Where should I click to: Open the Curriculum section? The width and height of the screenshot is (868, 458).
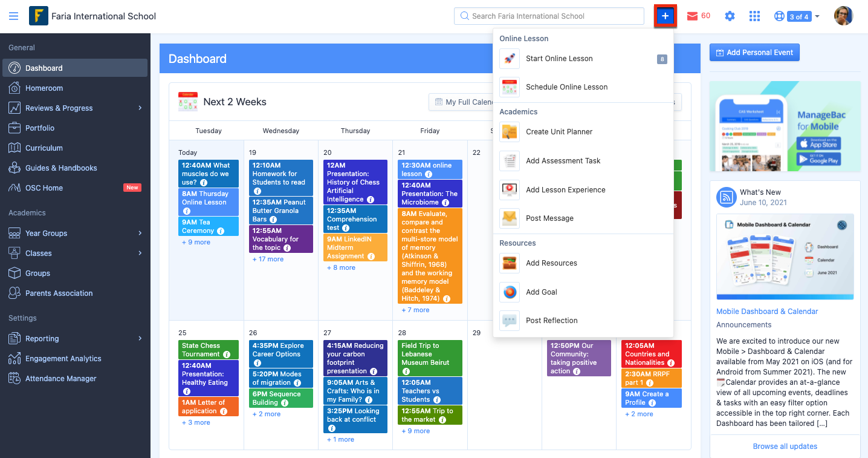pos(45,148)
